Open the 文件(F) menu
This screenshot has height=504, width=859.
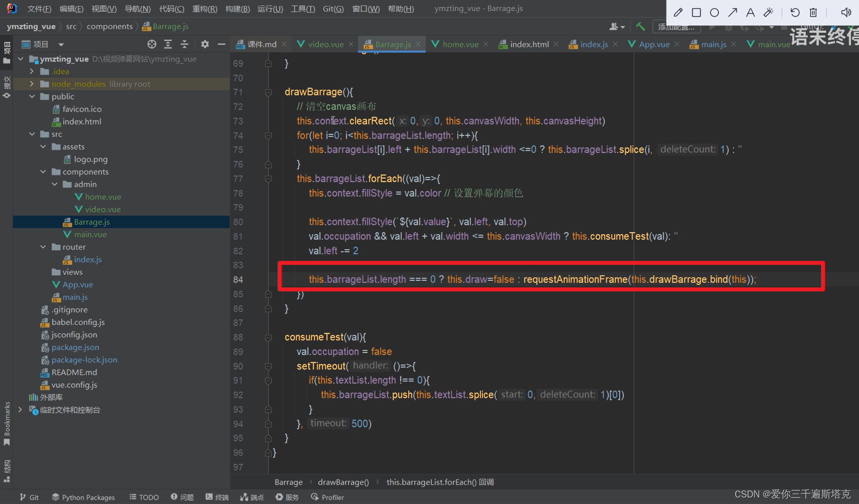tap(39, 9)
